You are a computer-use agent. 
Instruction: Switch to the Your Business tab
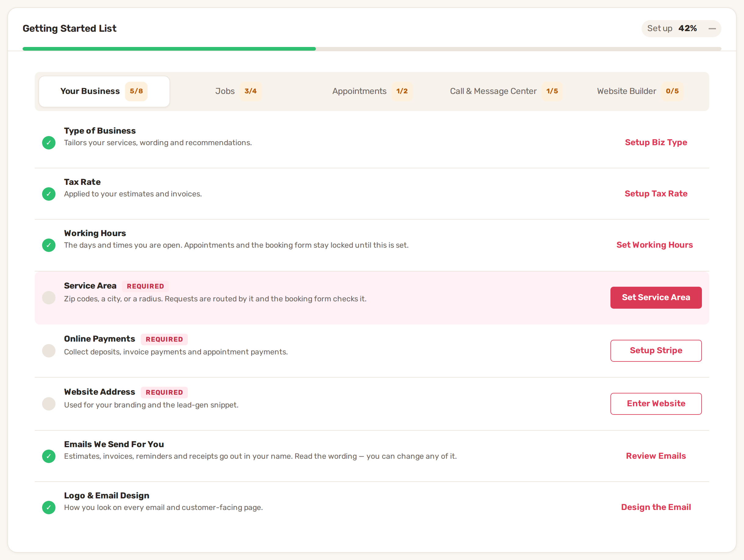[104, 91]
